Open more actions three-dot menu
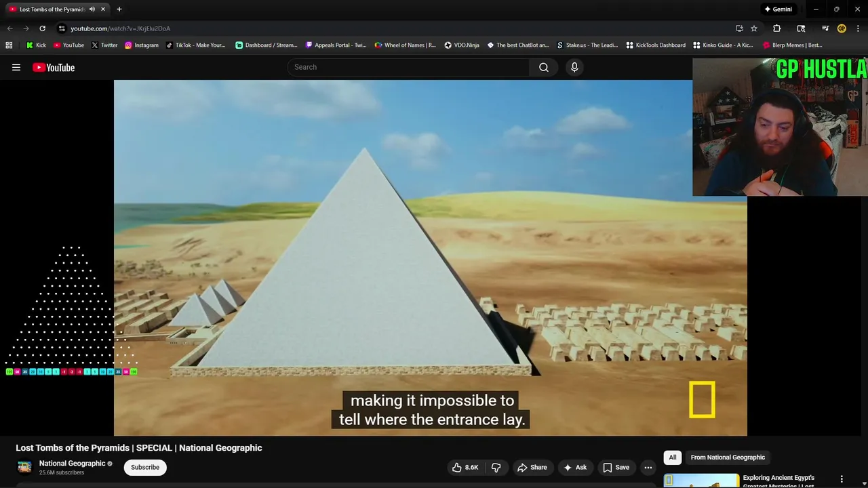 point(648,467)
